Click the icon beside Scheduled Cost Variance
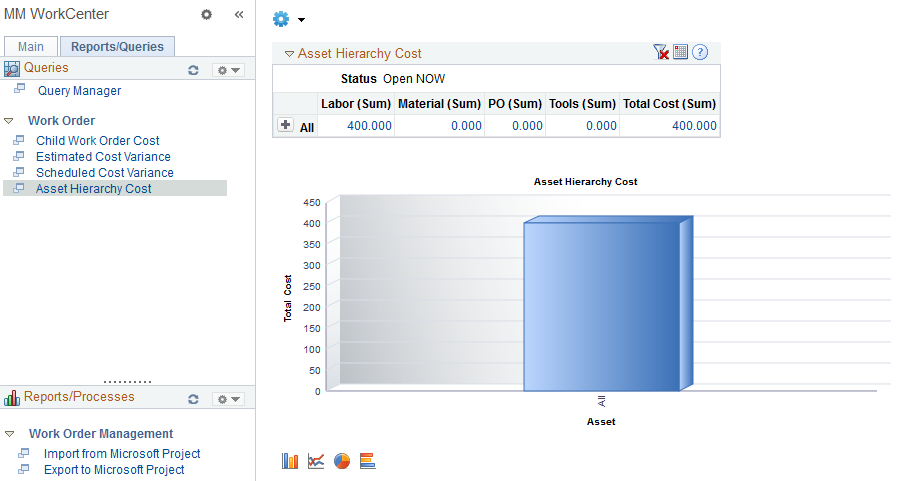Screen dimensions: 902x481 coord(19,172)
